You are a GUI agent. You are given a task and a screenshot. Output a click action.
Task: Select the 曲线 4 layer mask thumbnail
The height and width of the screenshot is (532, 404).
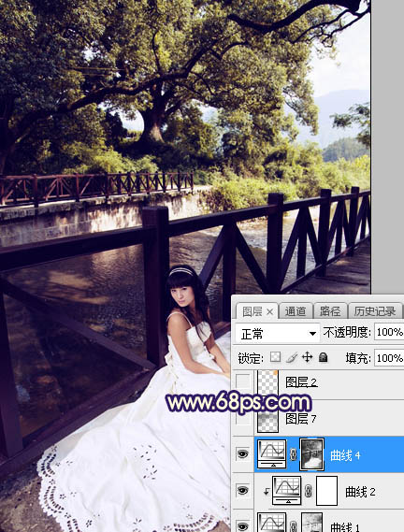[x=311, y=454]
